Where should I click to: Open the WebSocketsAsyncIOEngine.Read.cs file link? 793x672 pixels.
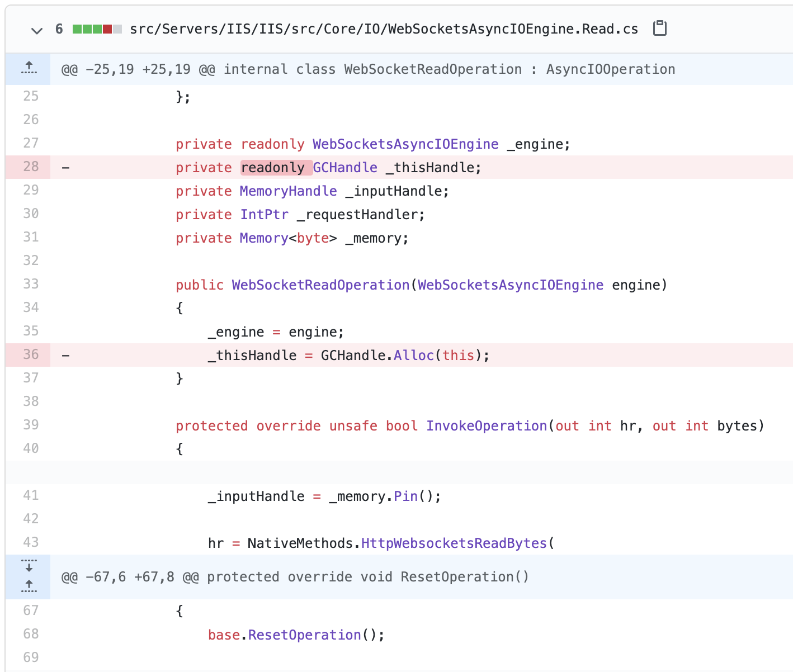(x=384, y=29)
